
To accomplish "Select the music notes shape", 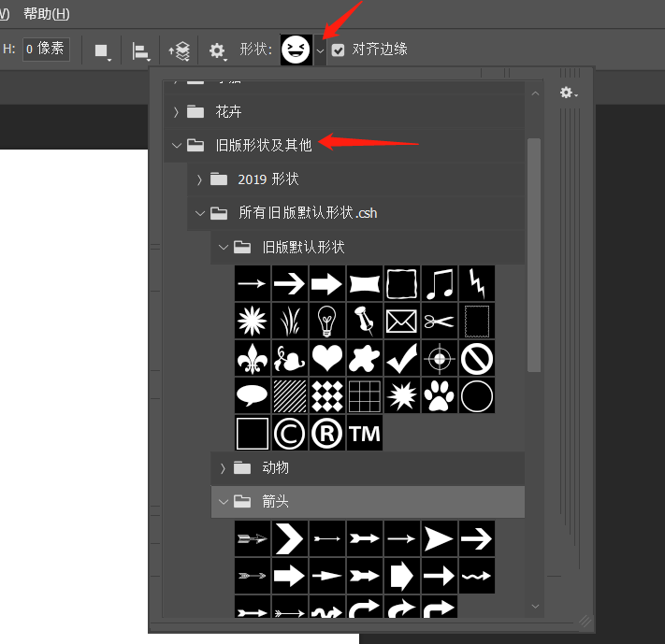I will pos(440,283).
